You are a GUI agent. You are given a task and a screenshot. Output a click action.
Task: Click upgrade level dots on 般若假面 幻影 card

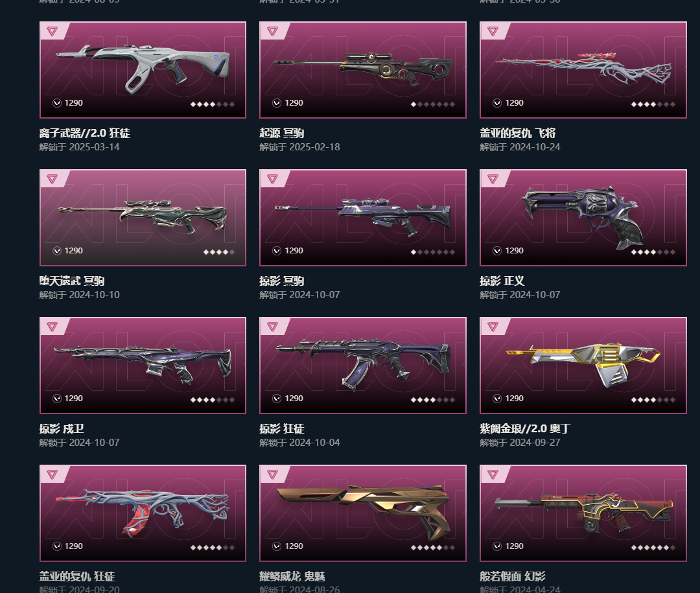coord(653,548)
